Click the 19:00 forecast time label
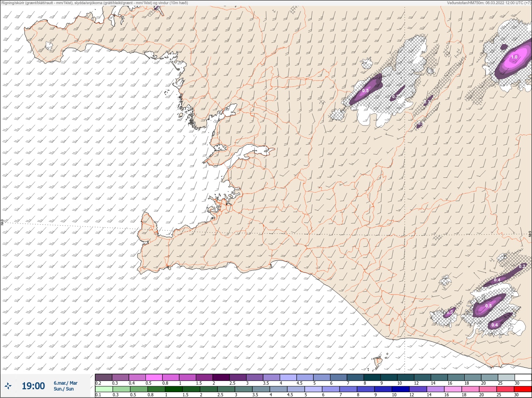 pos(33,386)
